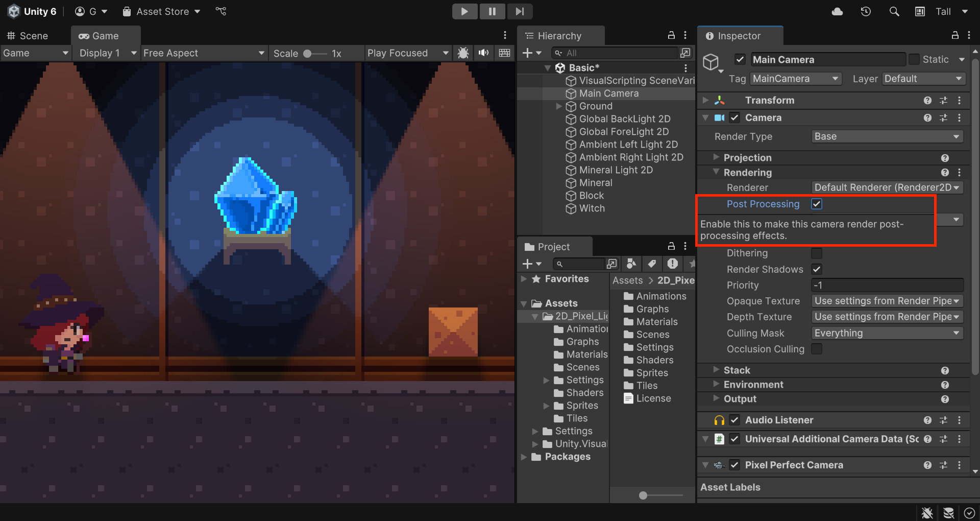Enable the Dithering checkbox
The width and height of the screenshot is (980, 521).
(x=817, y=253)
